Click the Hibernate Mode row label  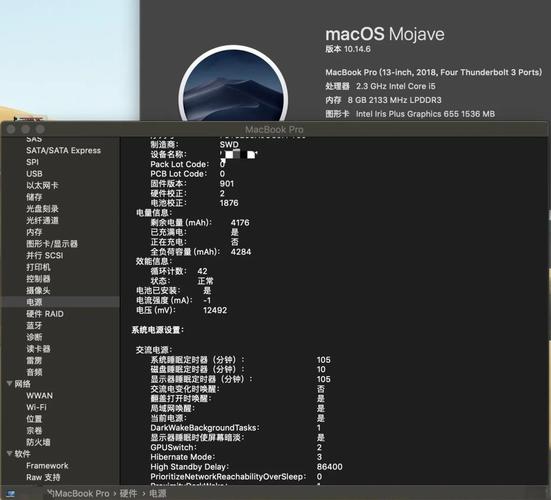click(182, 457)
